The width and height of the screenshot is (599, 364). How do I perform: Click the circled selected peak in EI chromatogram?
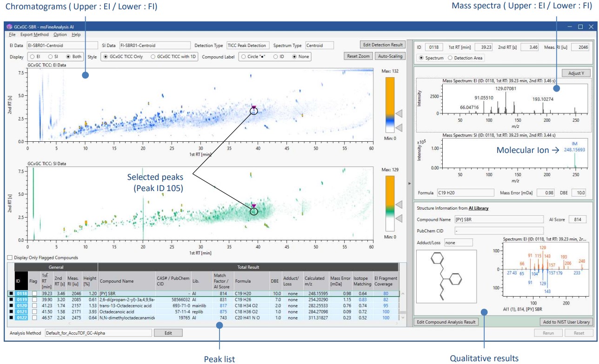pyautogui.click(x=254, y=112)
